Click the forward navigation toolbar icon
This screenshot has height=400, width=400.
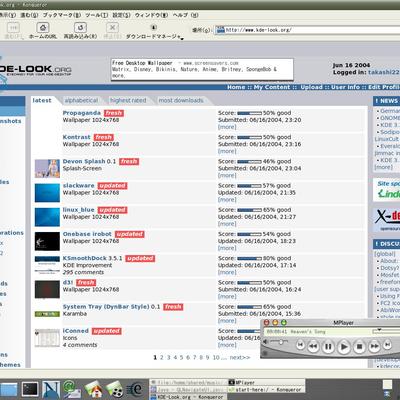[13, 28]
